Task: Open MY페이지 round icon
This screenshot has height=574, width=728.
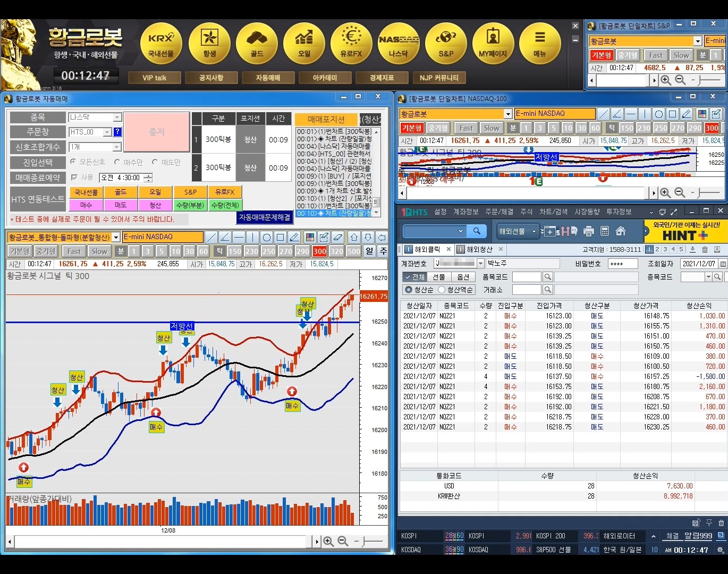Action: tap(493, 44)
